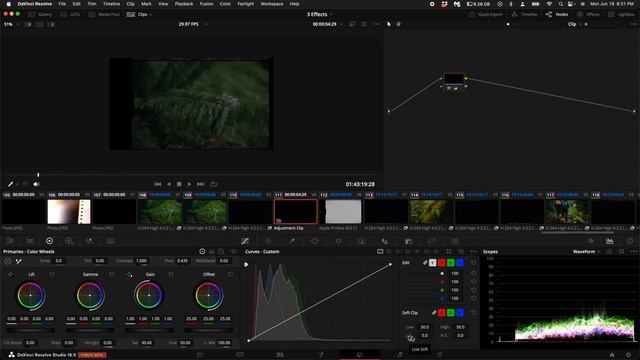
Task: Reset the Gamma wheel
Action: (112, 274)
